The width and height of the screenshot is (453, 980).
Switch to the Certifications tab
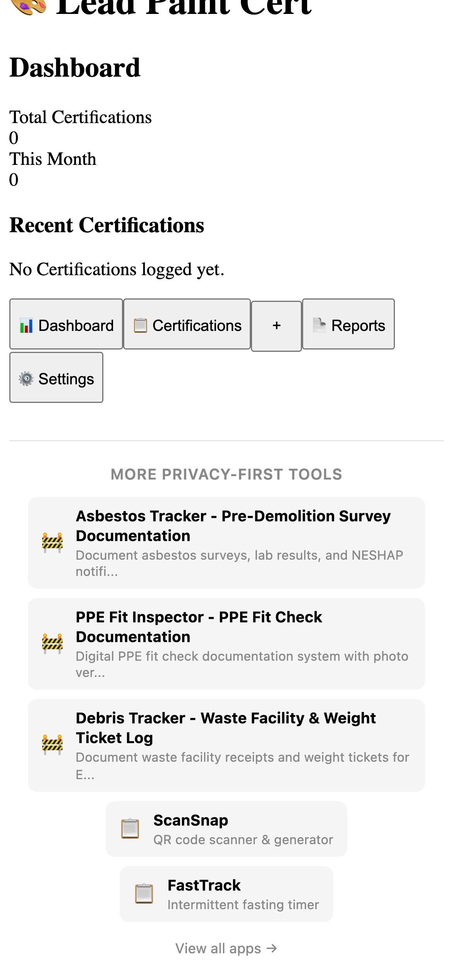coord(187,325)
